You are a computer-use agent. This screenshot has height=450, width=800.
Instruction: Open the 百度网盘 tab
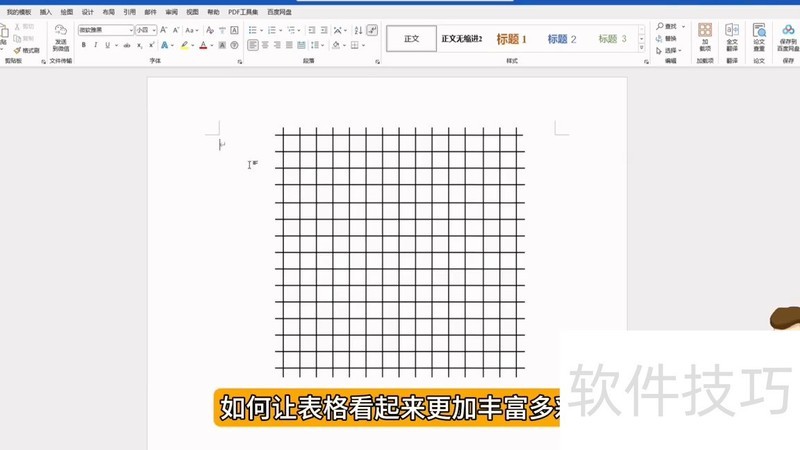pos(279,12)
